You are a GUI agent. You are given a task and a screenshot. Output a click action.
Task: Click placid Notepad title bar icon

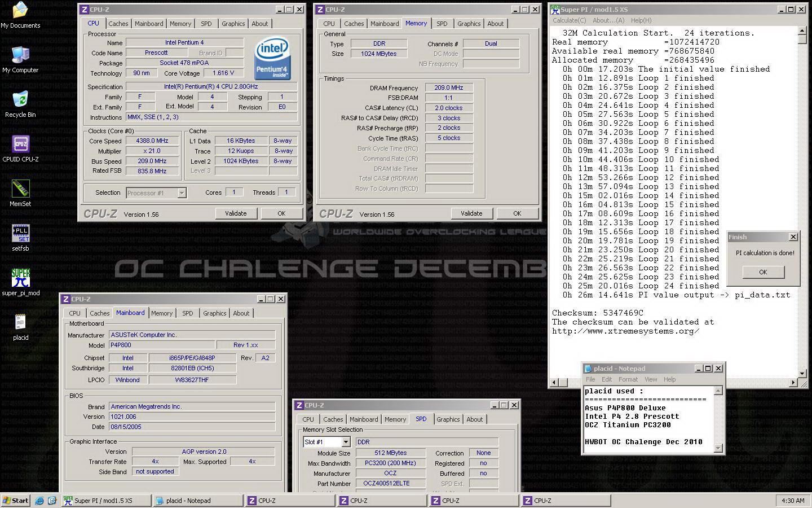point(588,369)
